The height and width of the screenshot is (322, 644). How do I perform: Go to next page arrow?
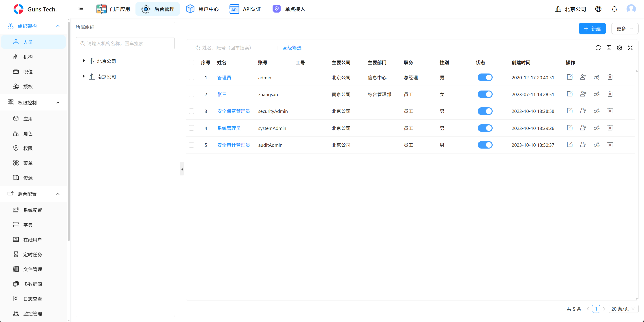point(604,309)
